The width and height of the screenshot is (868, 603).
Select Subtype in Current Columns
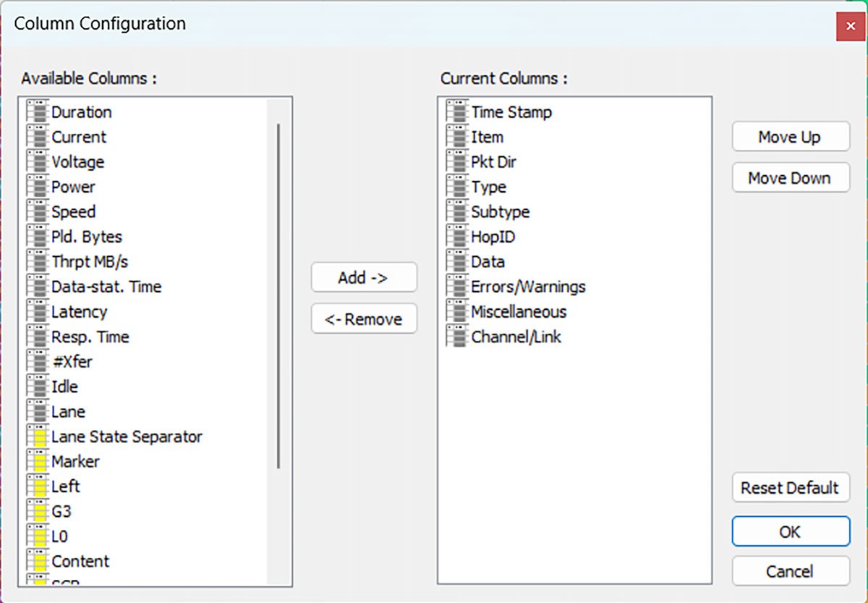[x=501, y=211]
